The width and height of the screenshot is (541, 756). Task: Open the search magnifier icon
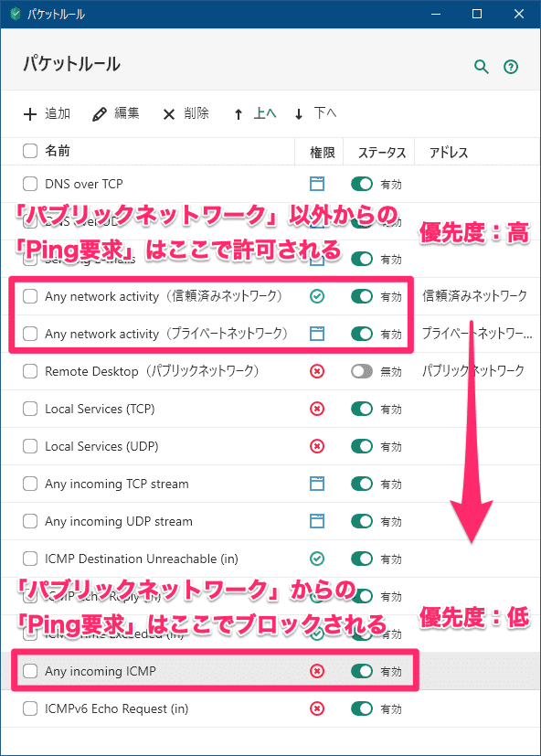(482, 67)
